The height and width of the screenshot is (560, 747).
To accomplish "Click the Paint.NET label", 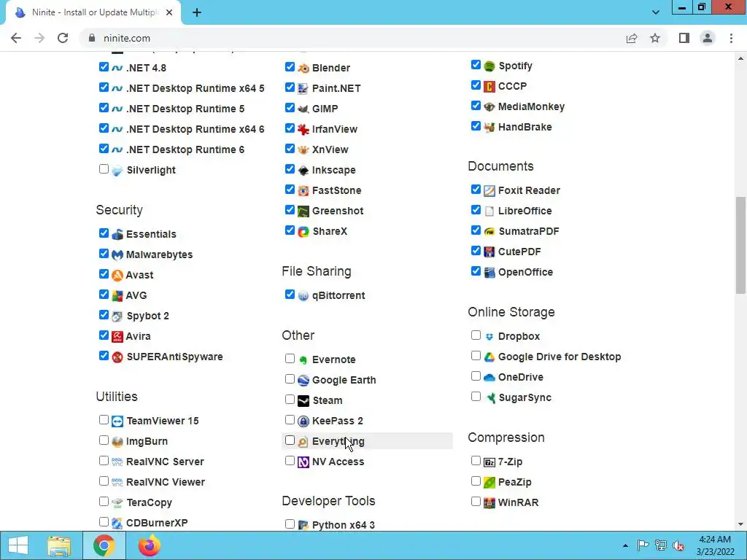I will point(336,88).
